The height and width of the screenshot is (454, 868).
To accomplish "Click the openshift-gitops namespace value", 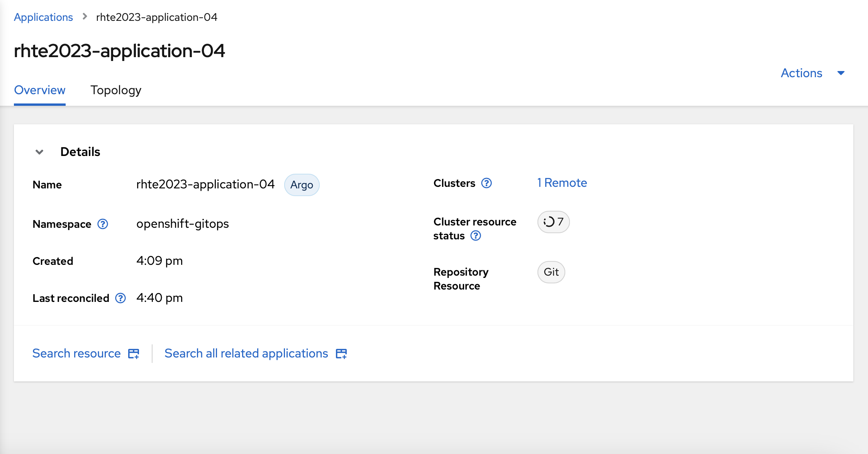I will (x=183, y=224).
